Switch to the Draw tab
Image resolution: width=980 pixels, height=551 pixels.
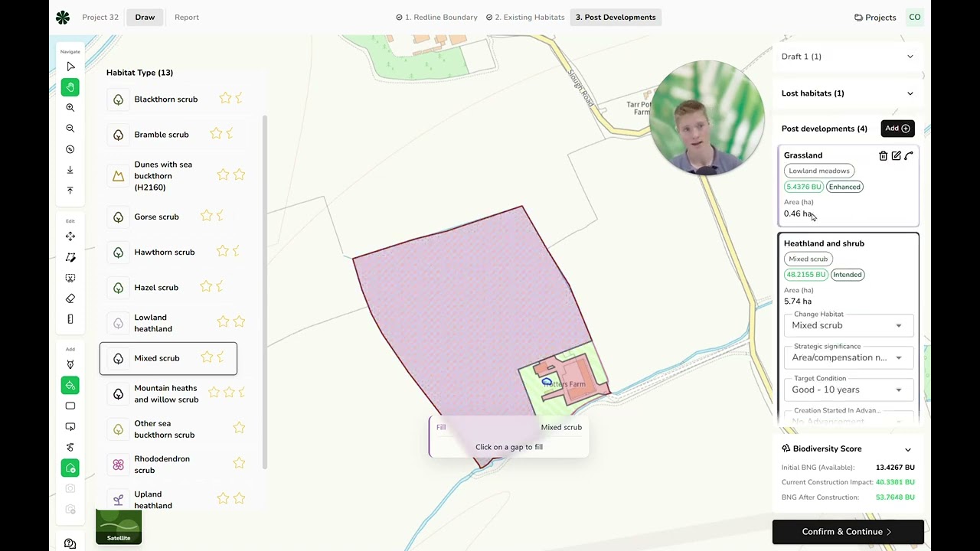pyautogui.click(x=145, y=17)
